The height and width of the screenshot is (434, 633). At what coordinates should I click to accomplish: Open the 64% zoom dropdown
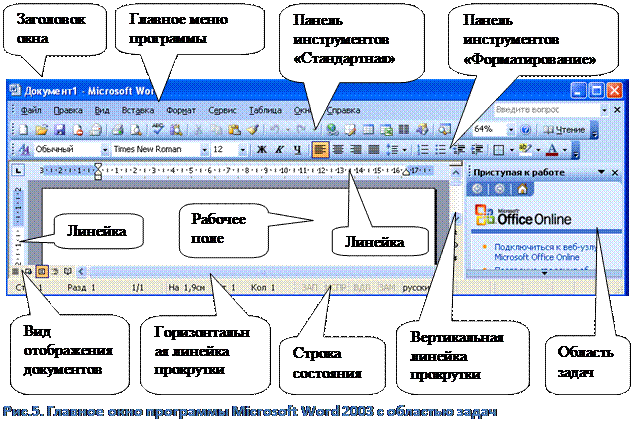click(511, 130)
